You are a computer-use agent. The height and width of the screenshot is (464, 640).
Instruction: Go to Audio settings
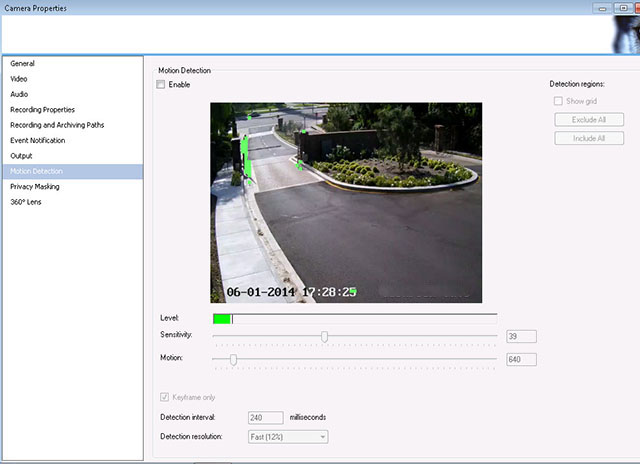click(x=19, y=94)
